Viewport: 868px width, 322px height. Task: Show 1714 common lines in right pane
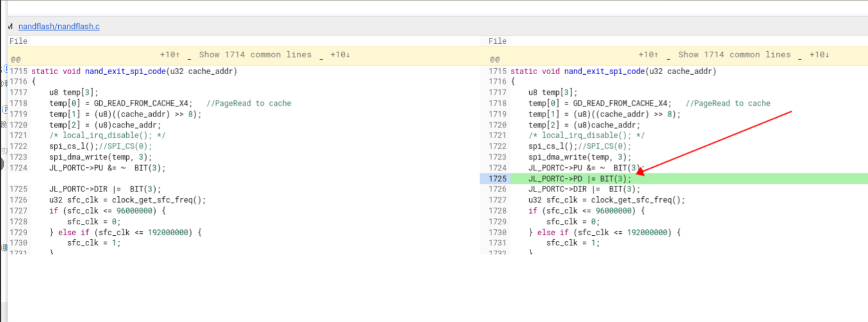[x=734, y=55]
